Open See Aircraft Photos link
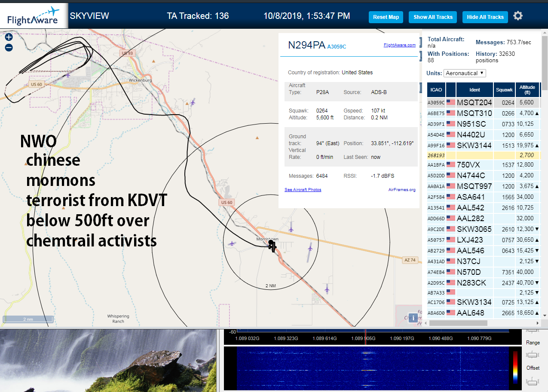Screen dimensions: 548x392 click(x=303, y=190)
